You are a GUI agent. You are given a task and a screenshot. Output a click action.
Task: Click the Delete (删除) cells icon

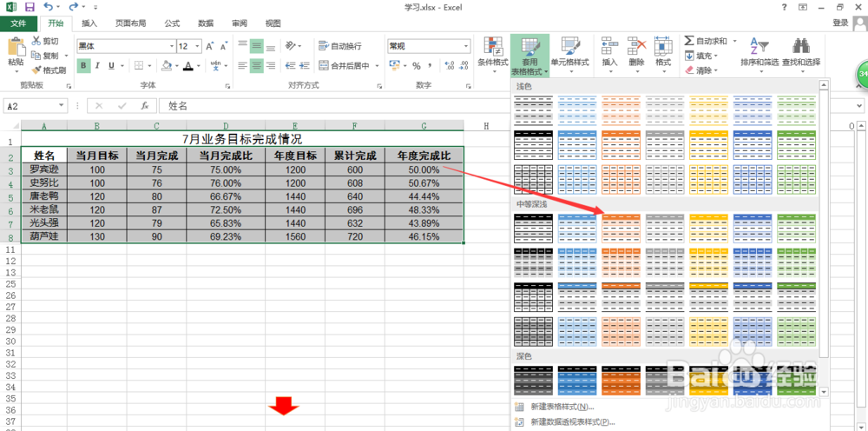[637, 46]
